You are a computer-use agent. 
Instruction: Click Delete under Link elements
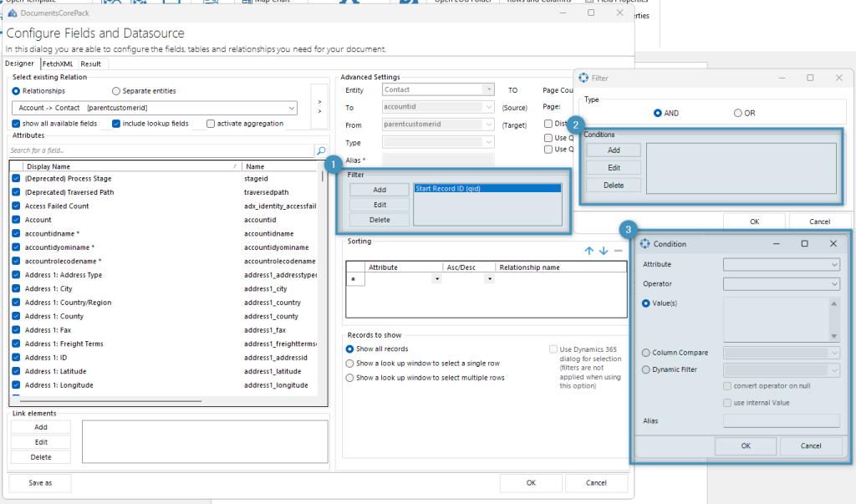point(41,457)
